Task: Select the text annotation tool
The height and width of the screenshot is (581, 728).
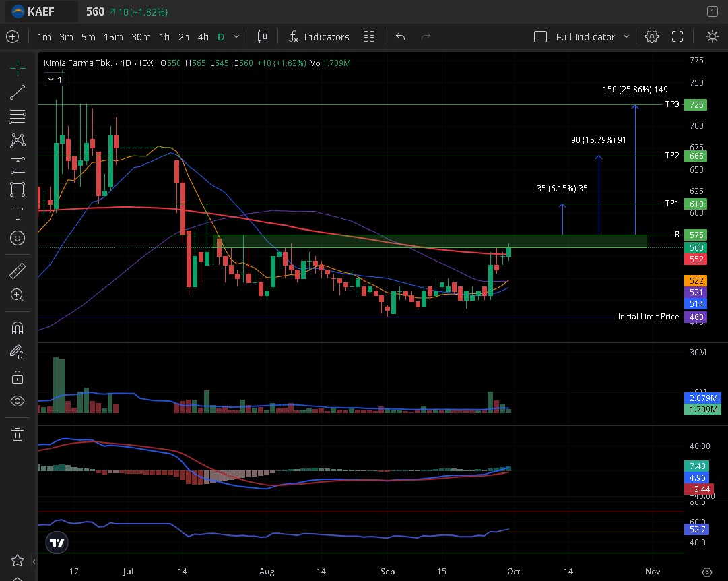Action: pos(18,214)
